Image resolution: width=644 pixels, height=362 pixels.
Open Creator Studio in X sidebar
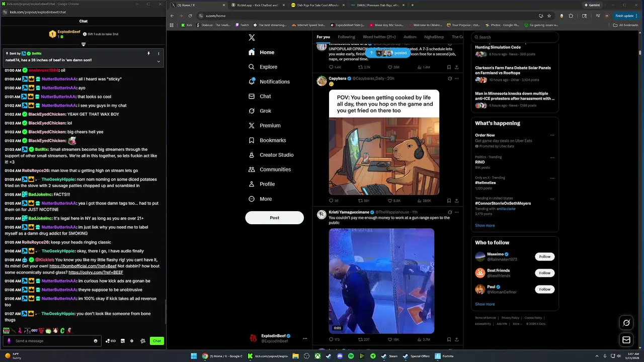click(271, 155)
